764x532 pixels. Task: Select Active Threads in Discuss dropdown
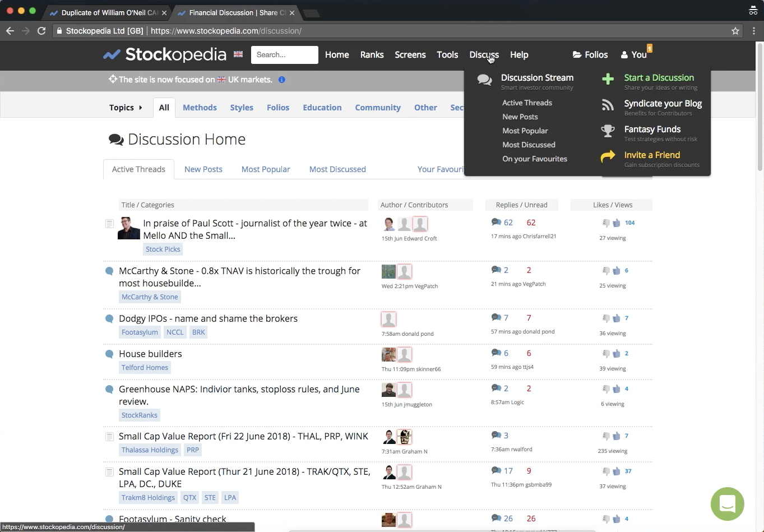coord(527,103)
